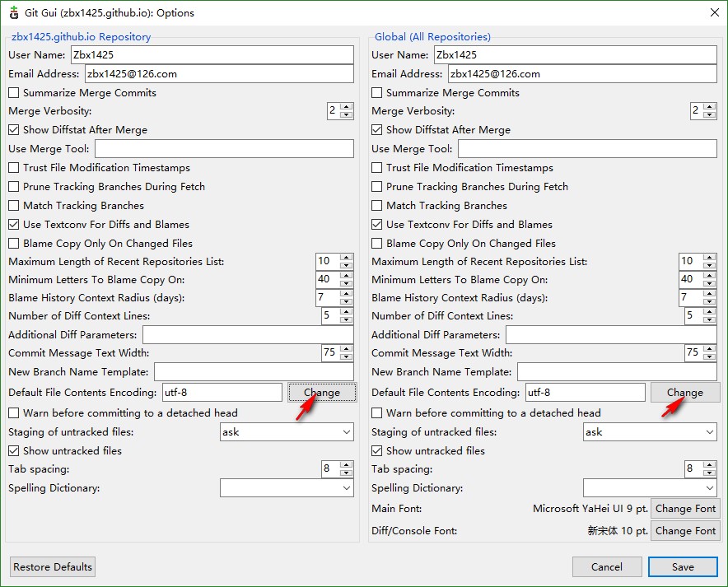
Task: Click 'Global (All Repositories)' heading
Action: point(432,37)
